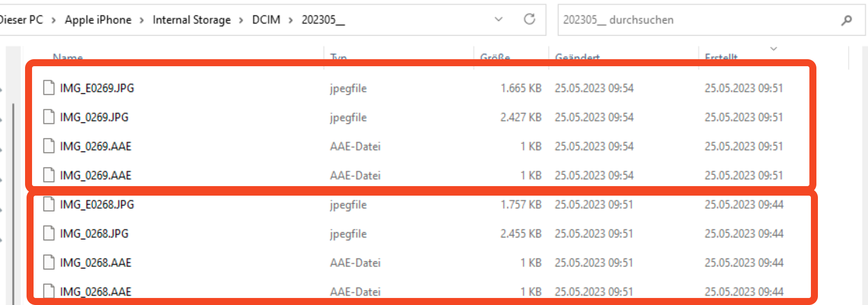The height and width of the screenshot is (305, 868).
Task: Expand the chevron after DCIM in breadcrumb
Action: pos(291,20)
